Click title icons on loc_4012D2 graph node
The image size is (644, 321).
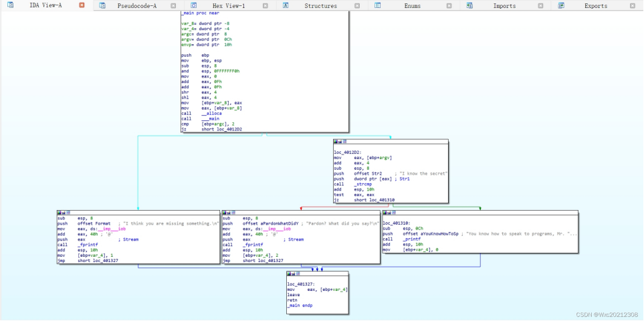pyautogui.click(x=339, y=142)
